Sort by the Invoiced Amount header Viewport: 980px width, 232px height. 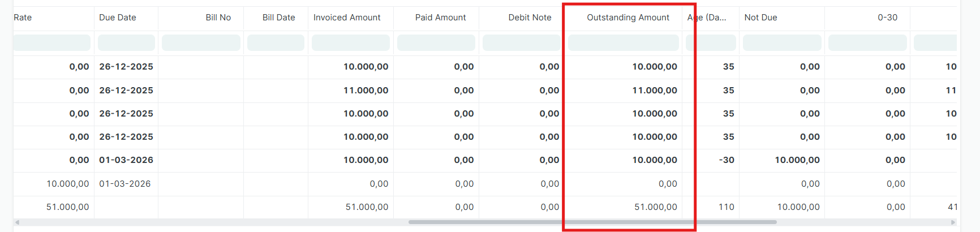[347, 18]
